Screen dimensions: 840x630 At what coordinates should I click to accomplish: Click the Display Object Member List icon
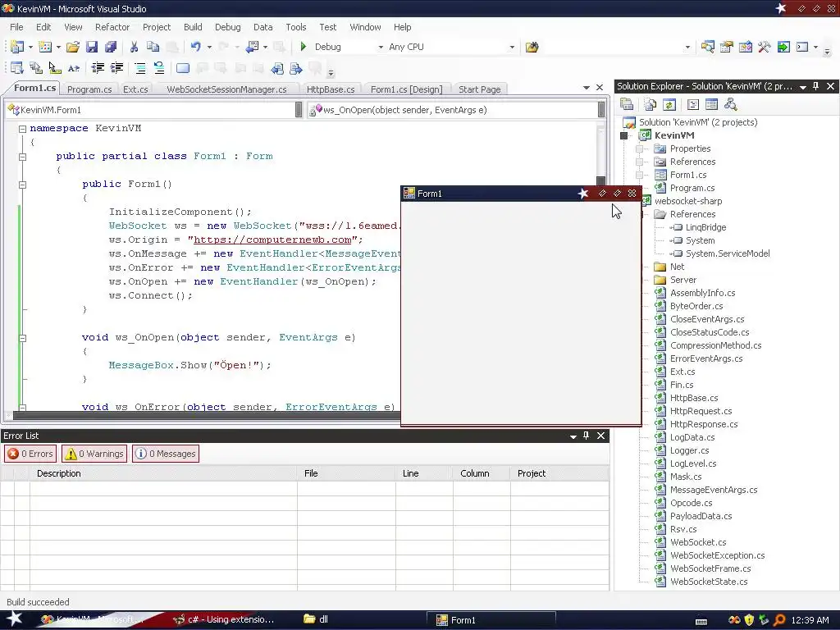point(16,68)
